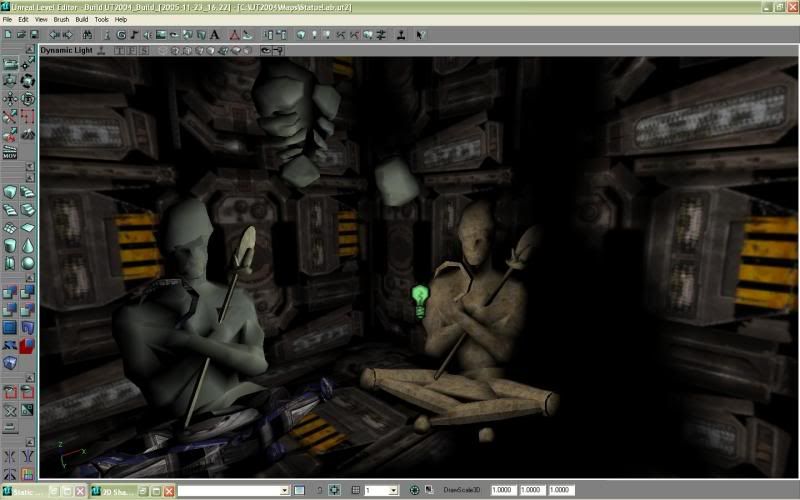The image size is (800, 500).
Task: Open grid size dropdown showing 1
Action: pyautogui.click(x=393, y=491)
